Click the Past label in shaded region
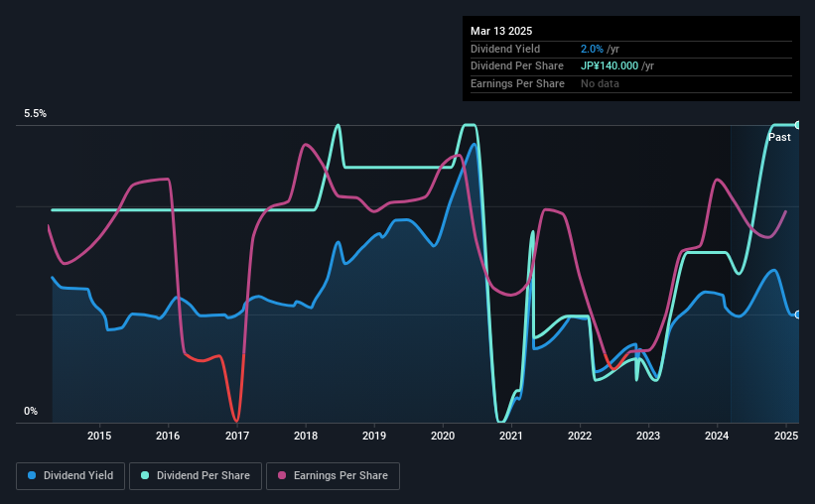815x504 pixels. tap(779, 137)
